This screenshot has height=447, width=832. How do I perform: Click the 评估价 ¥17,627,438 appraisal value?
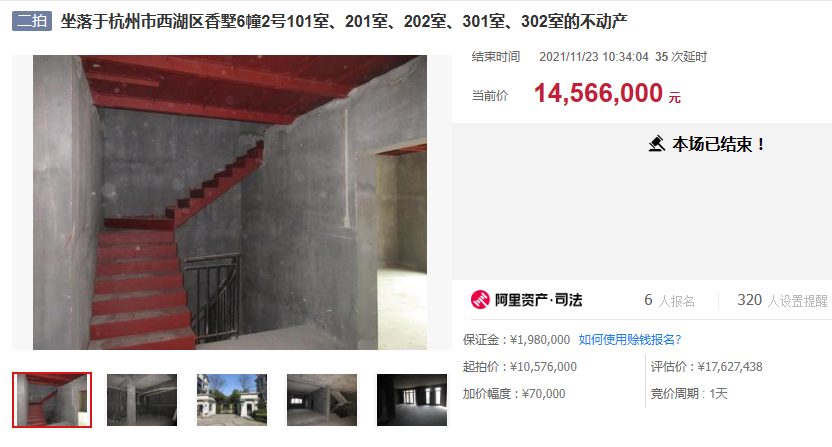click(x=706, y=367)
